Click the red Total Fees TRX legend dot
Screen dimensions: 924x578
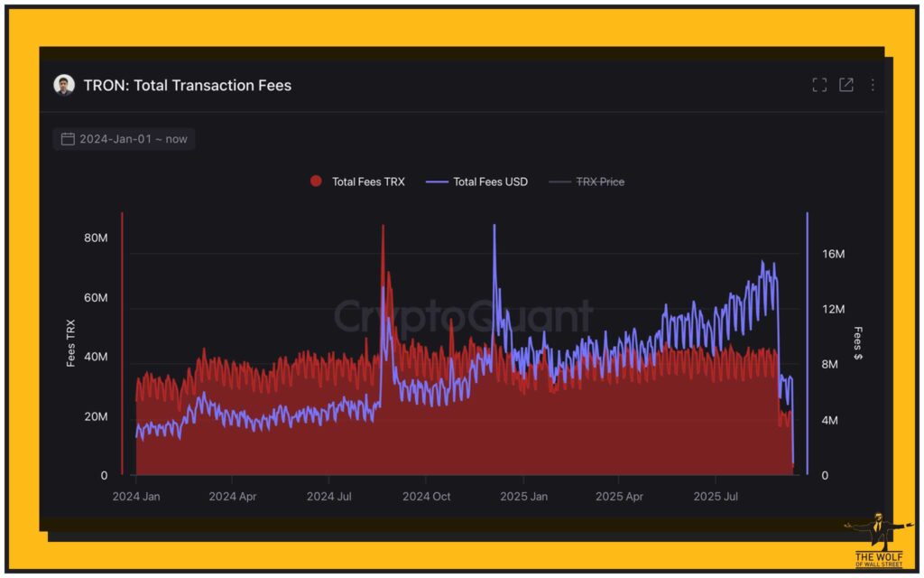pos(316,181)
